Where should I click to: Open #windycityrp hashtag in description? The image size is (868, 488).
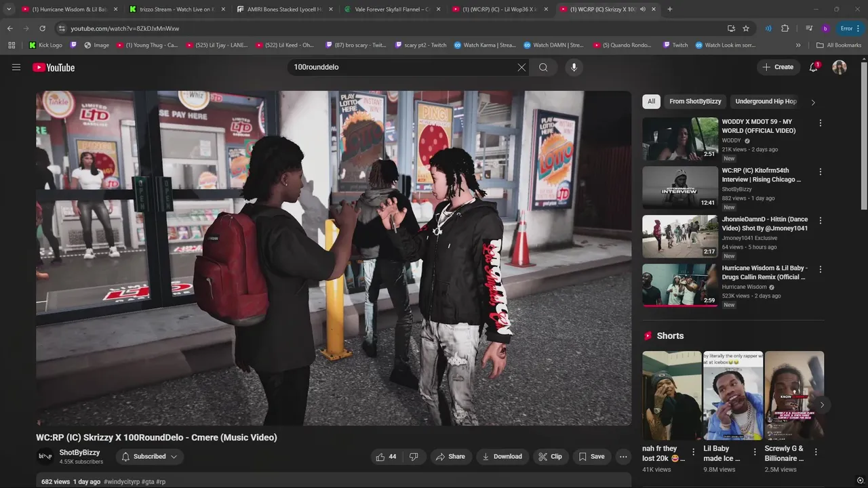click(122, 482)
